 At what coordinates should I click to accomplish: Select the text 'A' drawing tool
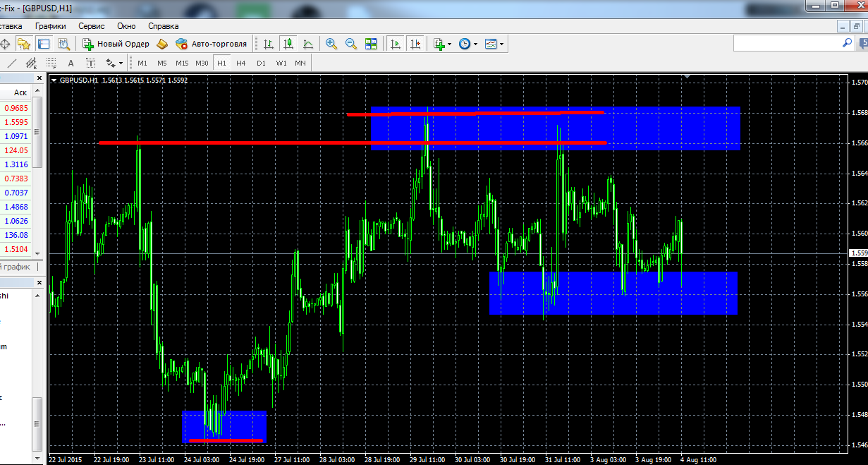(71, 63)
